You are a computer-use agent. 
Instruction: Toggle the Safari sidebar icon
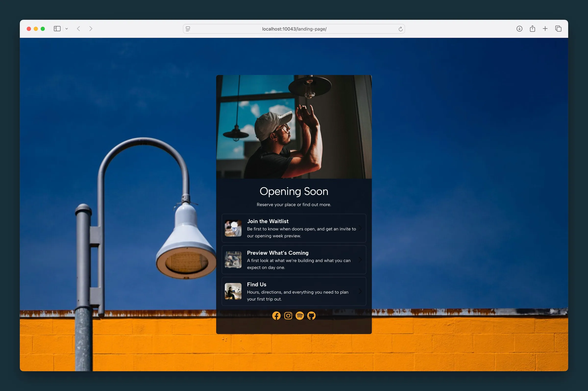(57, 29)
